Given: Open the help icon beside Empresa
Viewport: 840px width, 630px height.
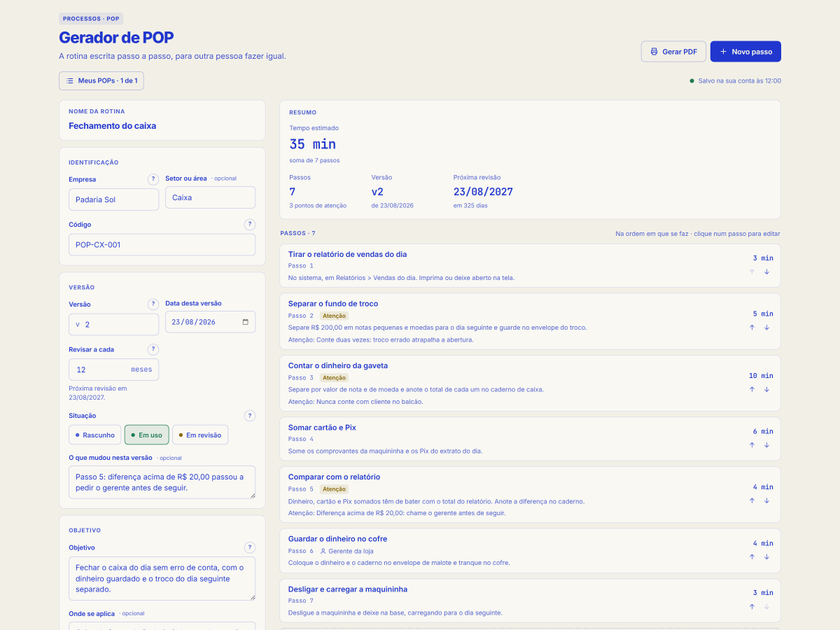Looking at the screenshot, I should 153,179.
